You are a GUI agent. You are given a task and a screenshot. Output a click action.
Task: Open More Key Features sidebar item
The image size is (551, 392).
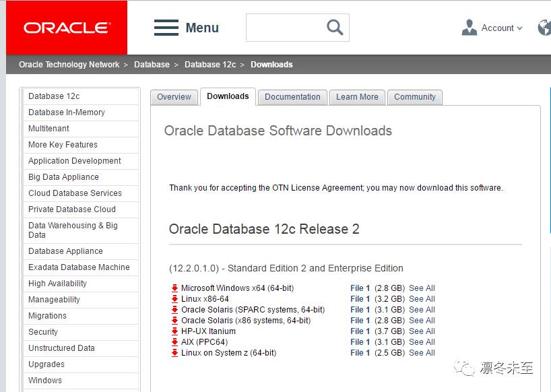81,145
